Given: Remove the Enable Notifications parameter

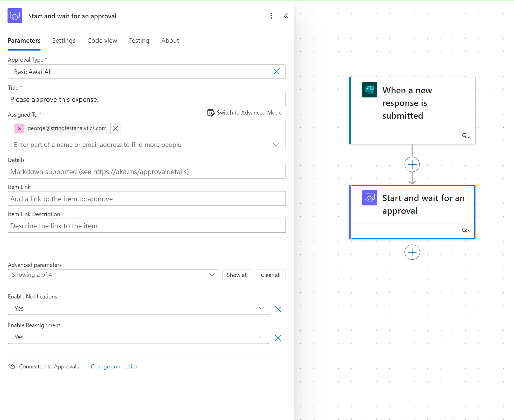Looking at the screenshot, I should [278, 309].
